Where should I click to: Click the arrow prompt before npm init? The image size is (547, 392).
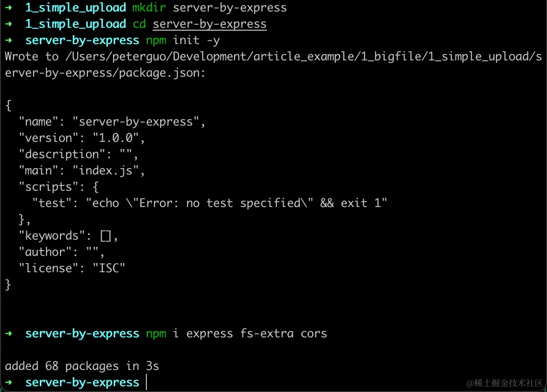(x=9, y=40)
